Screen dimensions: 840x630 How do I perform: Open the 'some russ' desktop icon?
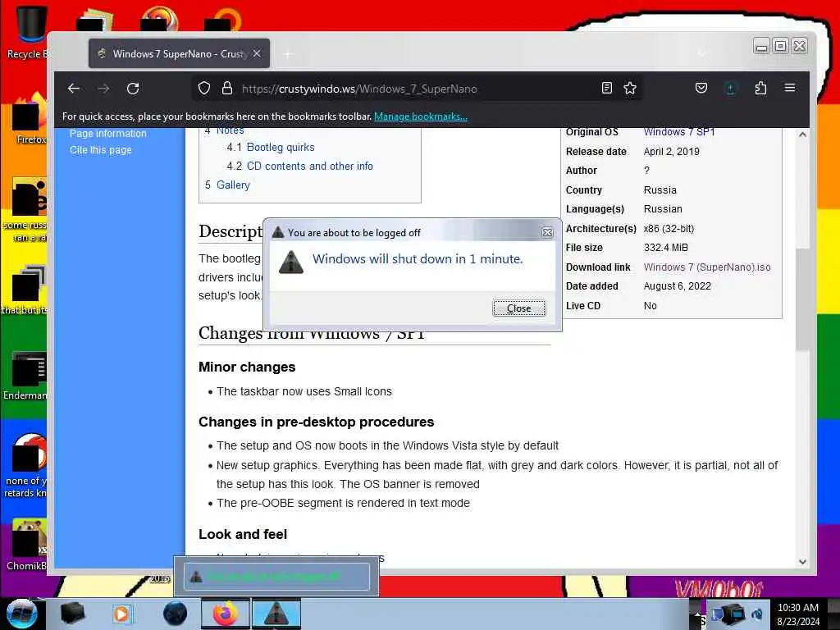[27, 210]
